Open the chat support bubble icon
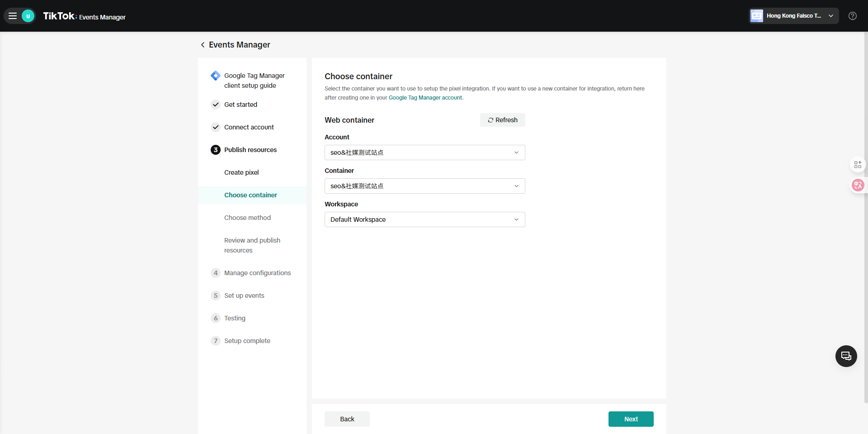 point(846,356)
